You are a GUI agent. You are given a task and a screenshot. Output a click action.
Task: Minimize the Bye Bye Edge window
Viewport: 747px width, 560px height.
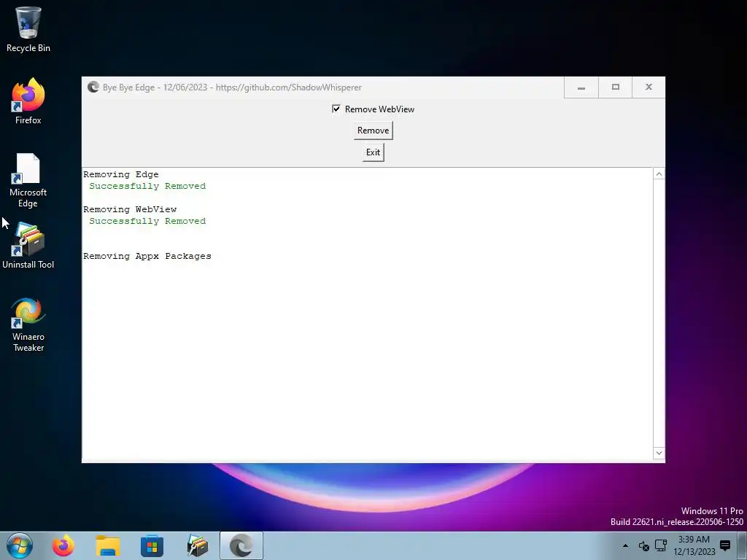tap(581, 87)
